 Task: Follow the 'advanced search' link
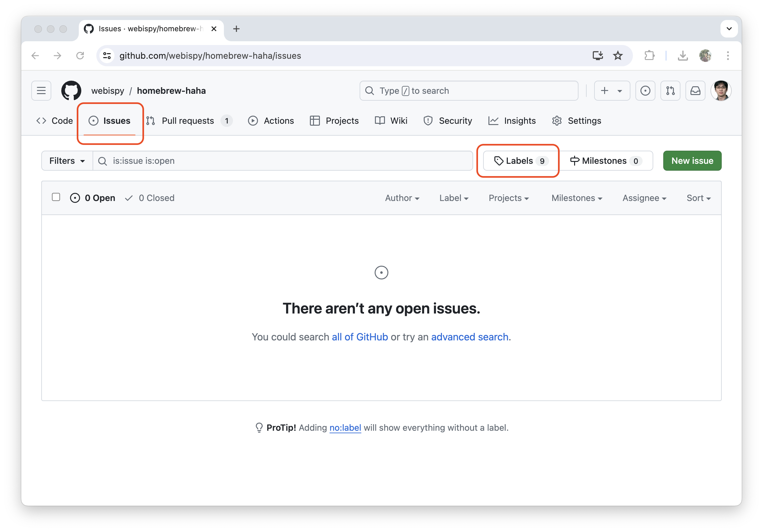coord(470,337)
